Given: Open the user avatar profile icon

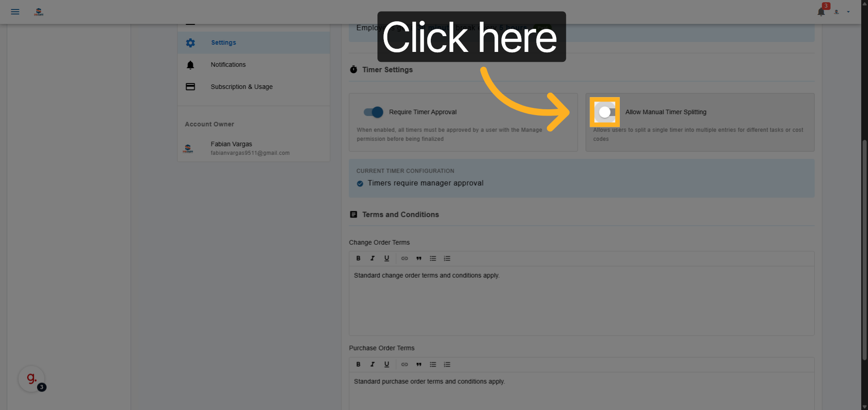Looking at the screenshot, I should [x=835, y=12].
